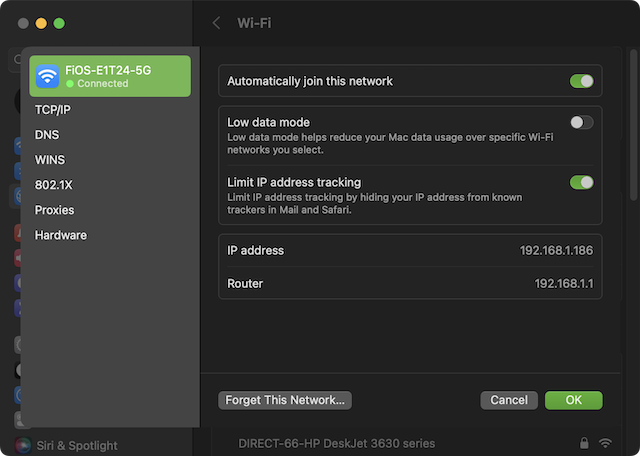640x456 pixels.
Task: Go back using the chevron beside Wi-Fi title
Action: click(x=217, y=22)
